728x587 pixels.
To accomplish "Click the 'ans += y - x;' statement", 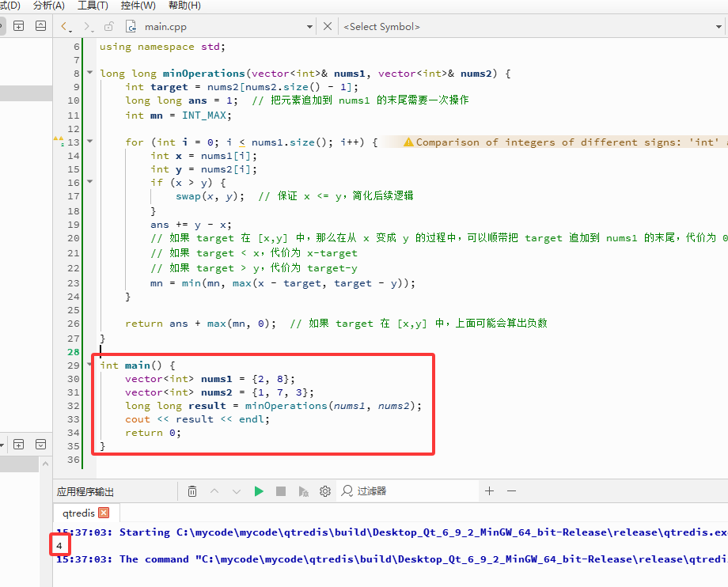I will point(191,225).
